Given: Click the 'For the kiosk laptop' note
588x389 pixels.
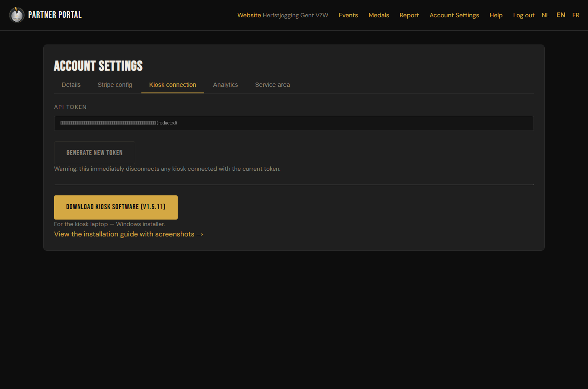Looking at the screenshot, I should (109, 224).
